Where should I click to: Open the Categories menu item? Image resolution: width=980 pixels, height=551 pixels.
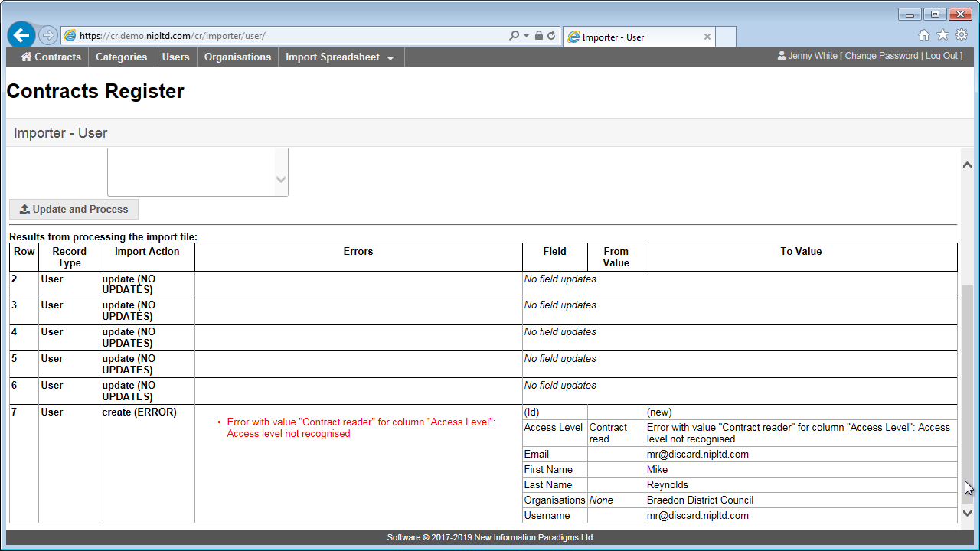click(121, 57)
